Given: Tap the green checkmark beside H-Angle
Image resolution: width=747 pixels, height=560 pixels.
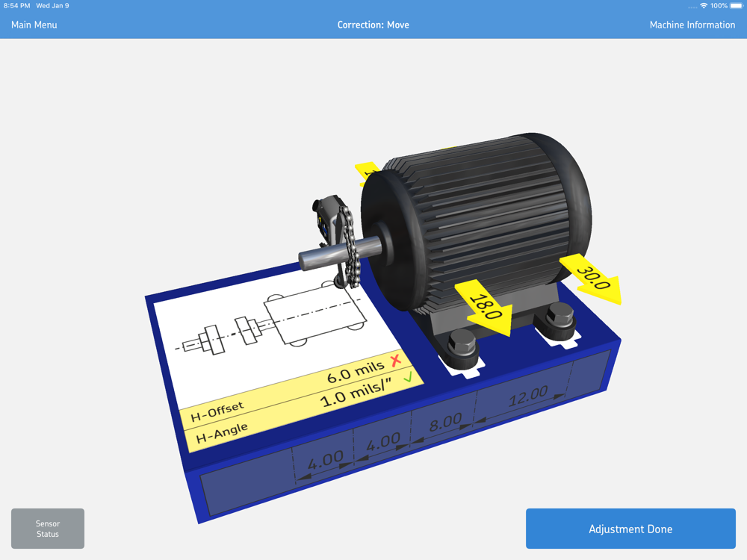Looking at the screenshot, I should pyautogui.click(x=408, y=378).
